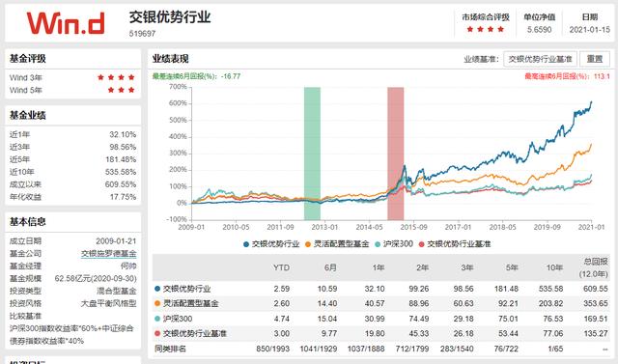The height and width of the screenshot is (364, 618).
Task: Toggle 交银优势行业 series in chart legend
Action: coord(271,244)
